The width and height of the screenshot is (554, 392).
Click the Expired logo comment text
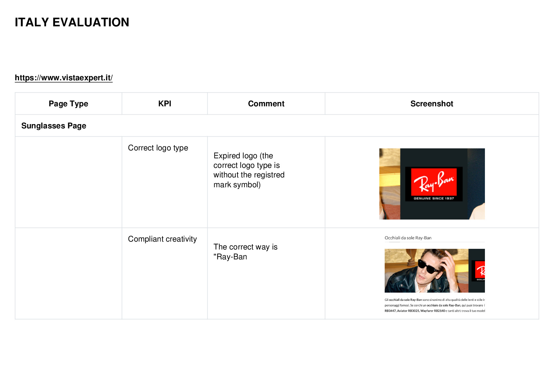point(249,170)
